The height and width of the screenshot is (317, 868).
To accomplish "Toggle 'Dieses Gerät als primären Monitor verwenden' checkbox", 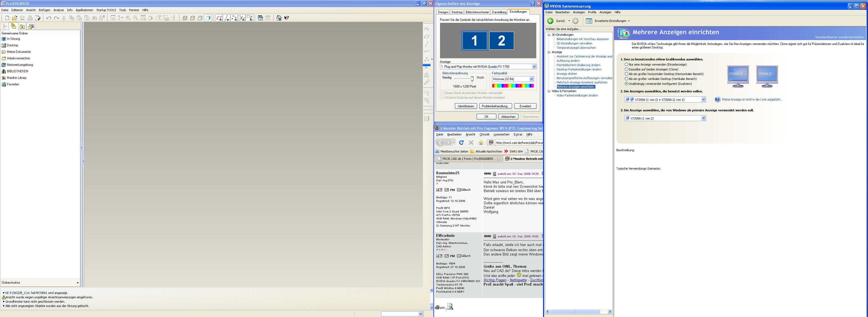I will (442, 93).
